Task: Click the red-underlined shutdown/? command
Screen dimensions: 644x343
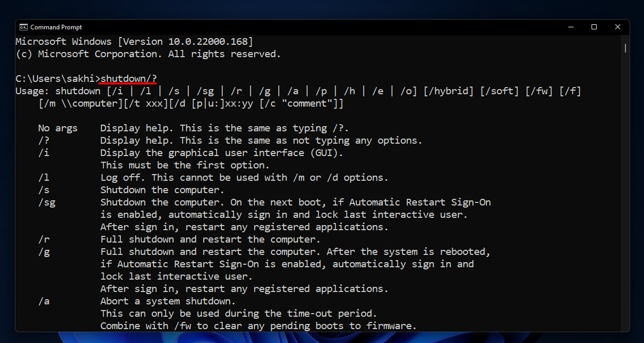Action: 129,78
